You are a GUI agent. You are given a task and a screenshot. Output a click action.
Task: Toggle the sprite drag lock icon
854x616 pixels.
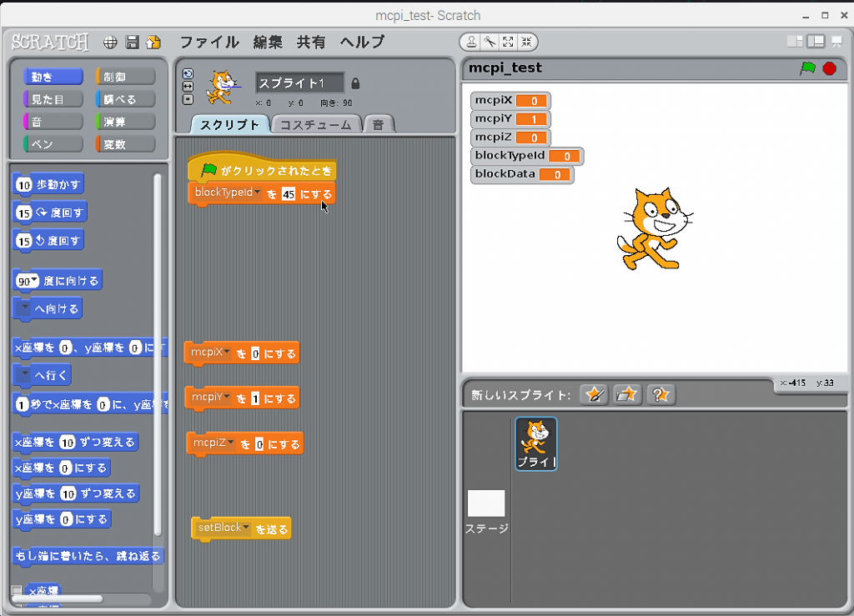point(355,83)
